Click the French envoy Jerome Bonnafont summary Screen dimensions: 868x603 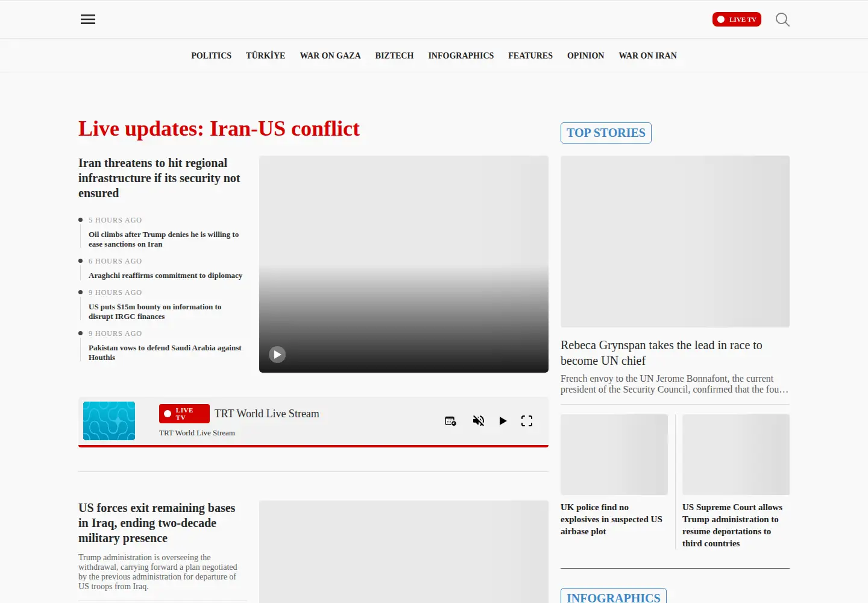tap(675, 384)
